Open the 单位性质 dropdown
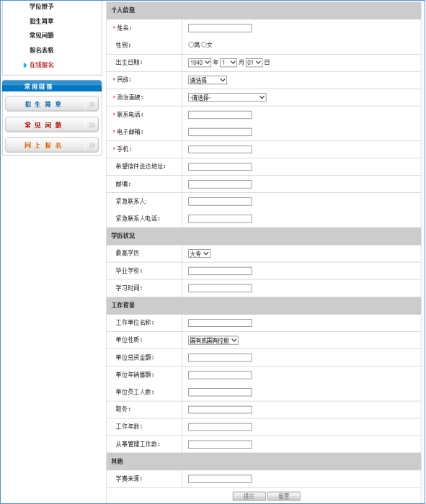Image resolution: width=426 pixels, height=504 pixels. coord(213,341)
